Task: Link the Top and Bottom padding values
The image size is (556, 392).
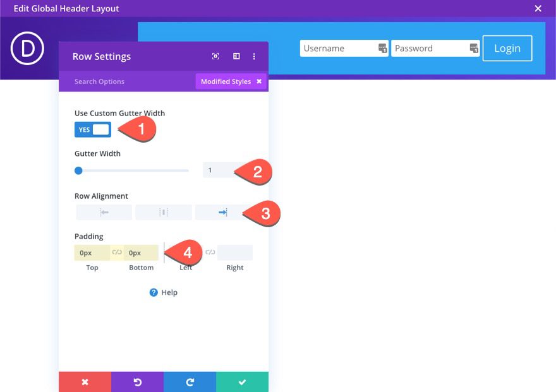Action: [x=117, y=252]
